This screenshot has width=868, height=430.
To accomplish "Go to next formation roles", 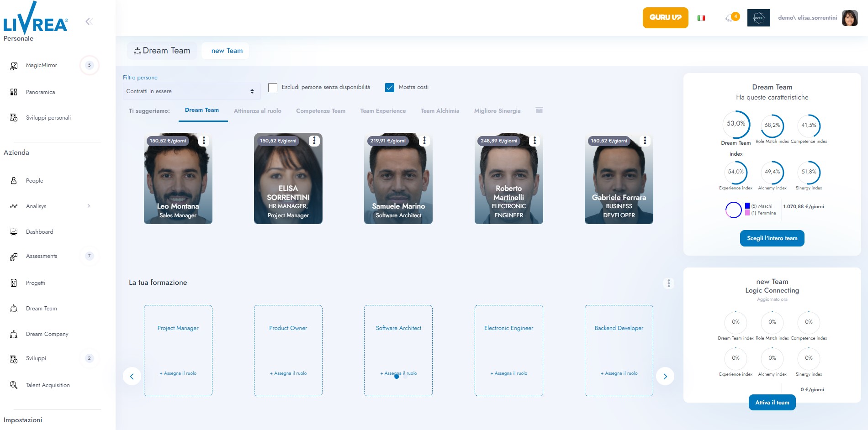I will [665, 376].
